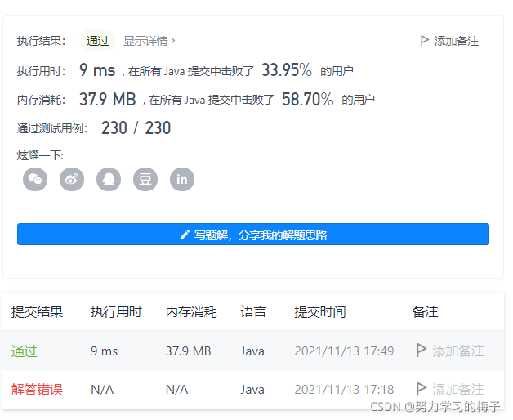This screenshot has height=420, width=513.
Task: Expand 显示详情 details link
Action: tap(149, 41)
